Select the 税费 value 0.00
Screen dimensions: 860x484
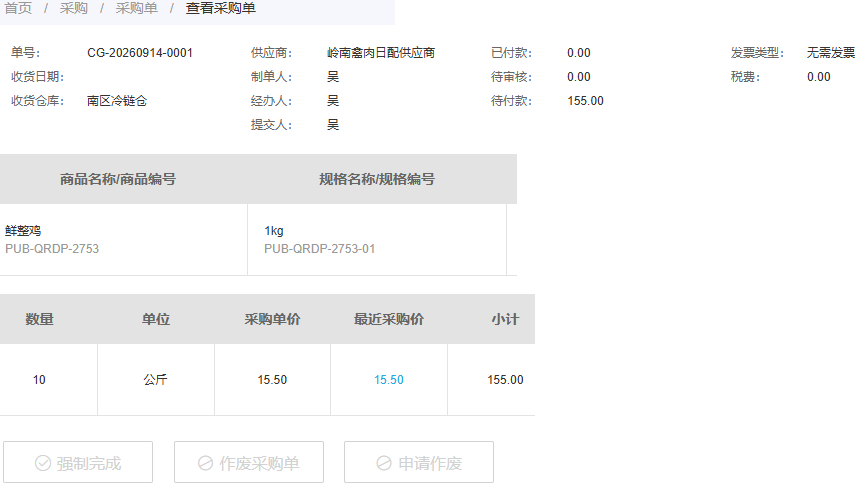(x=819, y=77)
